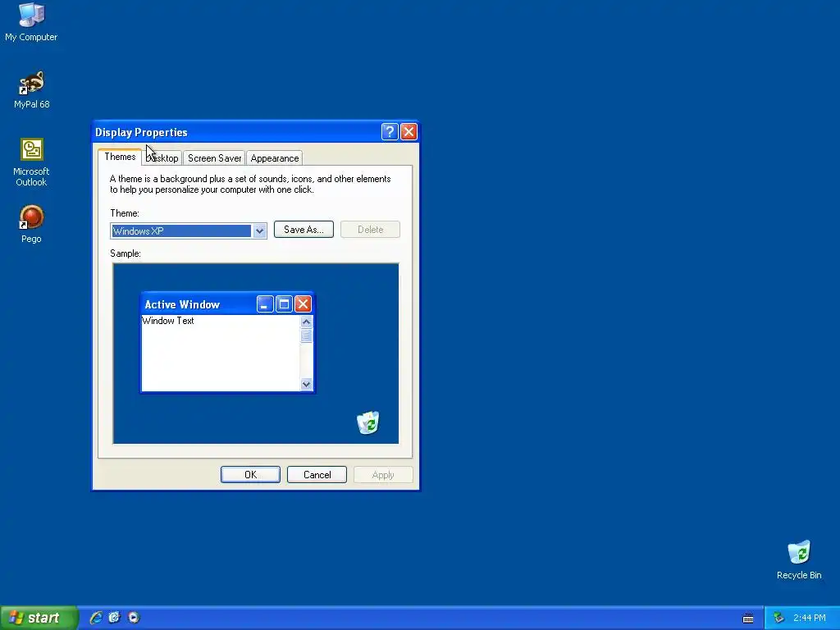Switch to the Appearance tab

pos(274,158)
